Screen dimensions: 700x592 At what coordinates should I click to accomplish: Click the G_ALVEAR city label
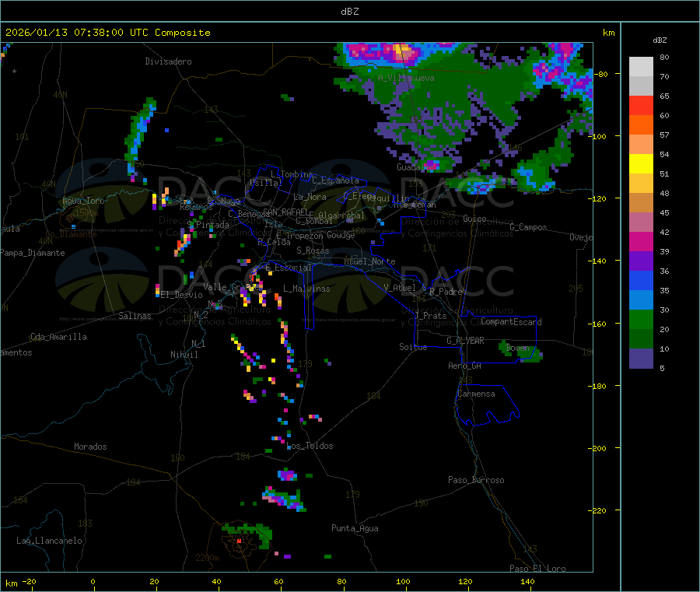tap(465, 341)
